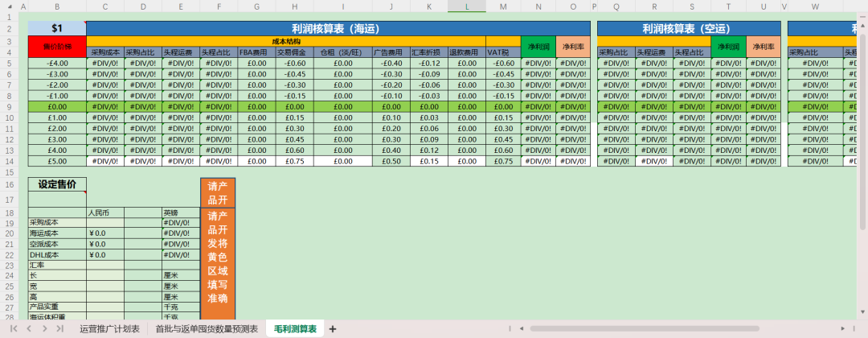The width and height of the screenshot is (868, 338).
Task: Click the 交易佣金 column header cell
Action: click(294, 52)
